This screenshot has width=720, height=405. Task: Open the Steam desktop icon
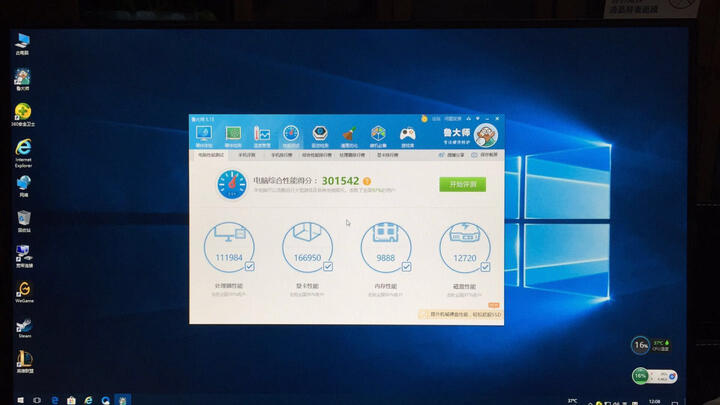click(x=24, y=328)
